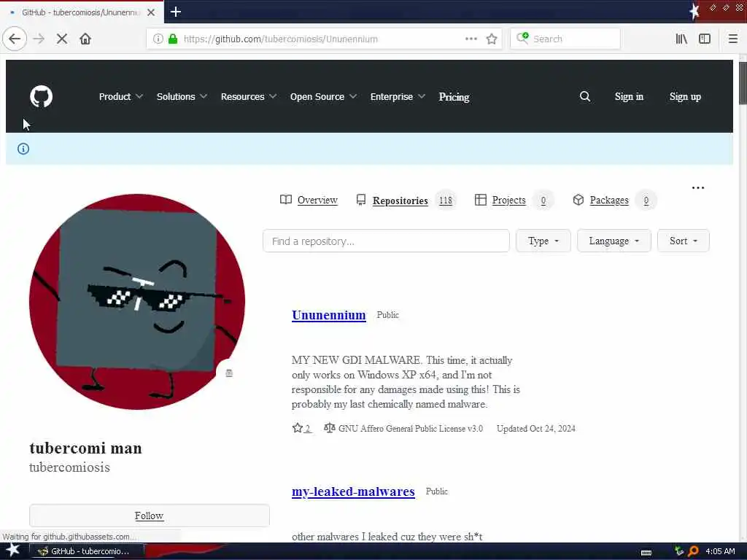The image size is (747, 560).
Task: Click the vertical page scrollbar thumb
Action: tap(742, 82)
